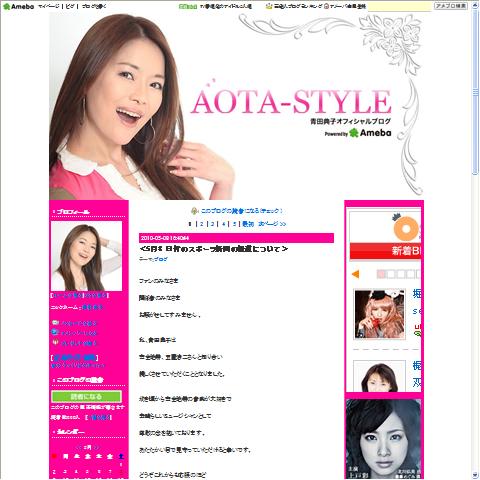
Task: Open the マイページ link in top bar
Action: 49,6
